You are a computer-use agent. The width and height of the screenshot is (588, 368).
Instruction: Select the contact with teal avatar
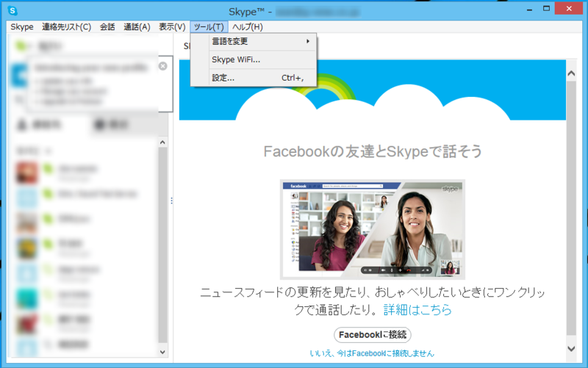point(26,299)
